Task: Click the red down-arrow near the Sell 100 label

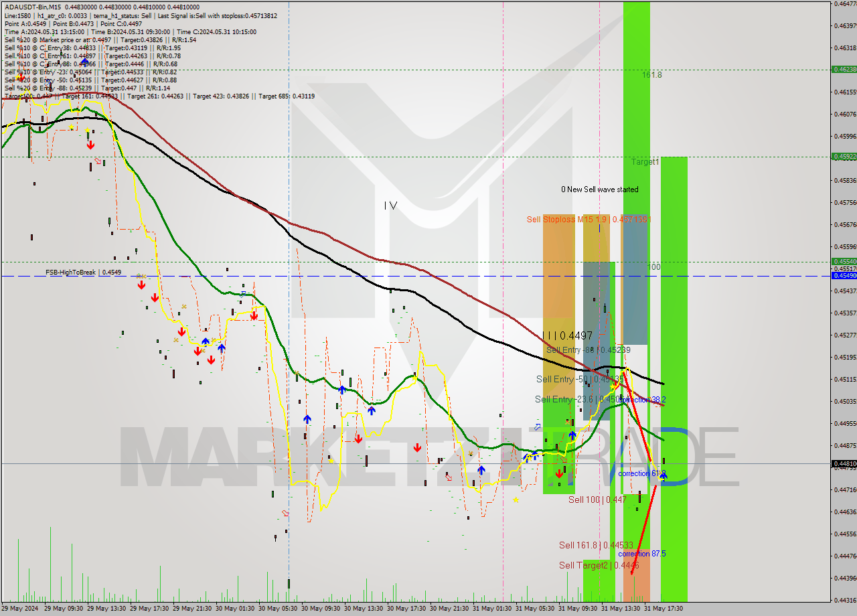Action: pyautogui.click(x=560, y=473)
